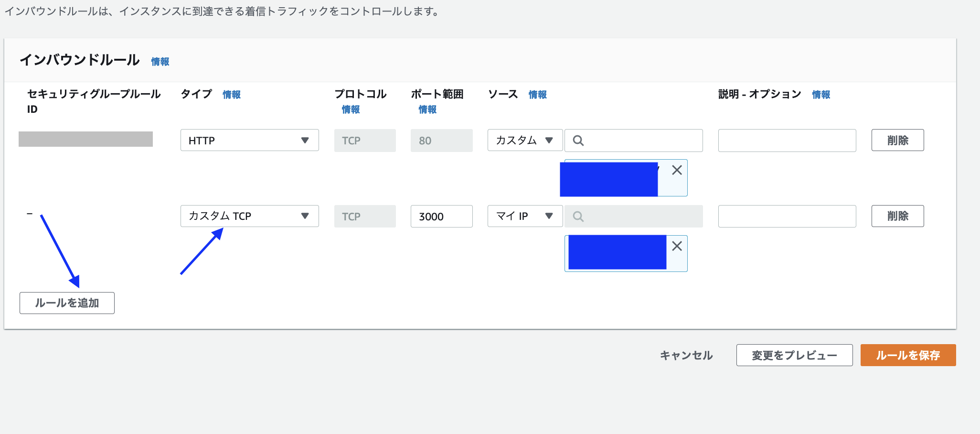Expand the カスタム source dropdown
Viewport: 980px width, 434px height.
pos(524,141)
